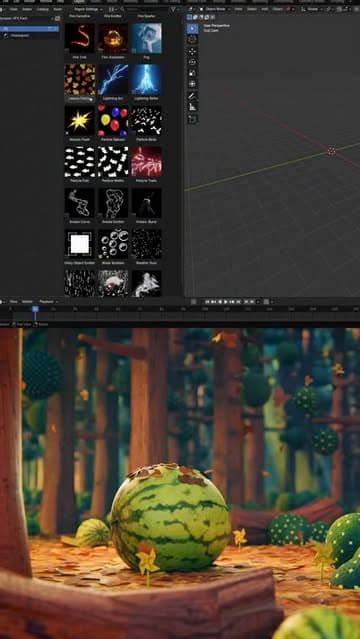
Task: Select the Particle Fish asset thumbnail
Action: click(x=80, y=162)
